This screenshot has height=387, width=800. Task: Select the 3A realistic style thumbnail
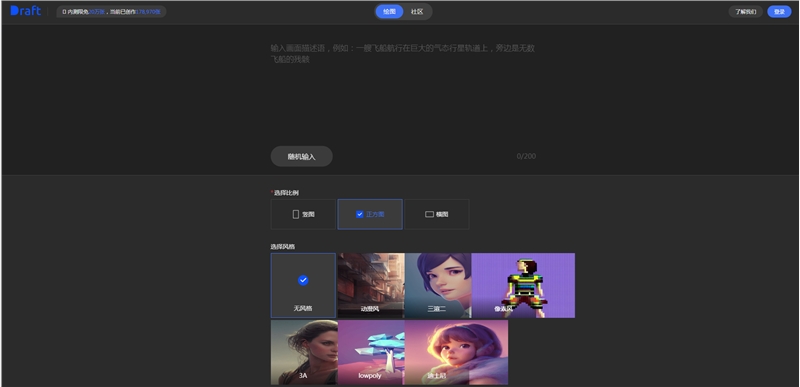click(x=304, y=352)
